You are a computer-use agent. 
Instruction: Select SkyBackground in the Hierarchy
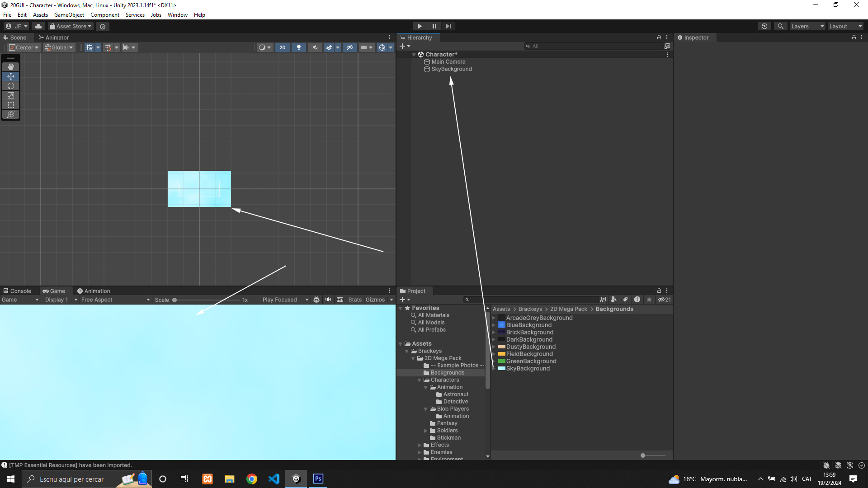[x=451, y=69]
